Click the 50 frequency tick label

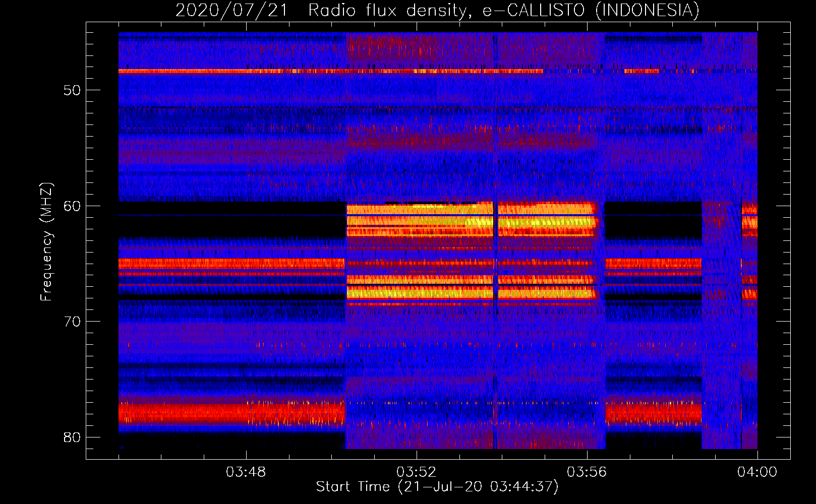72,90
